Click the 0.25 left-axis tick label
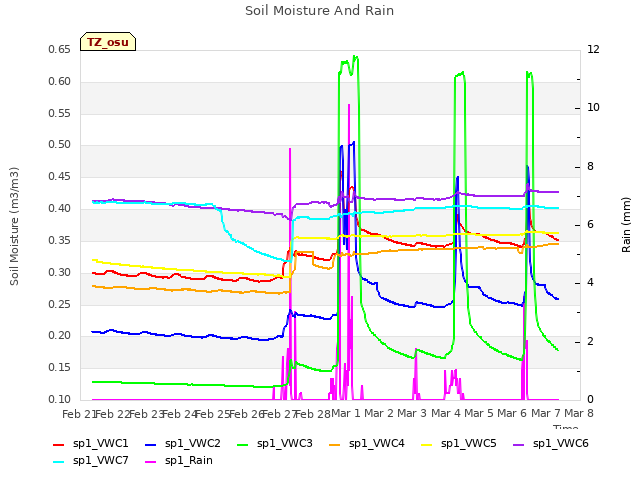 [x=60, y=304]
